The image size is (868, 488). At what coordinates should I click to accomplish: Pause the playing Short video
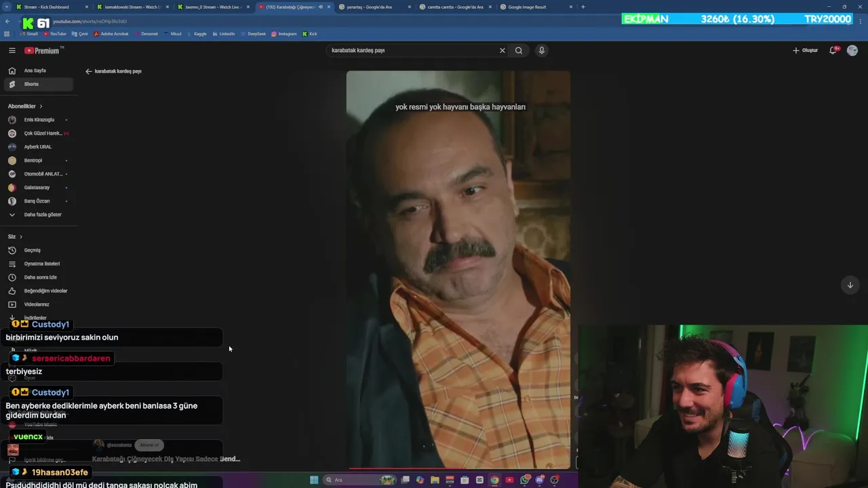pyautogui.click(x=458, y=270)
